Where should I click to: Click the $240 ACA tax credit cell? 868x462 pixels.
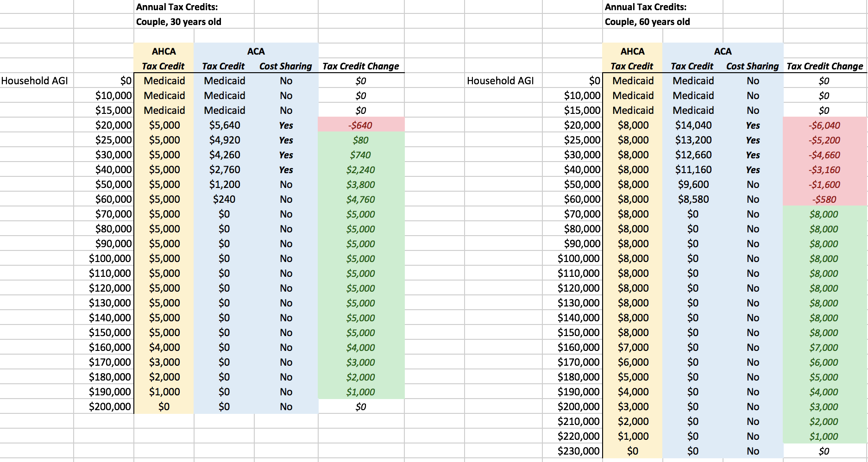pyautogui.click(x=224, y=200)
